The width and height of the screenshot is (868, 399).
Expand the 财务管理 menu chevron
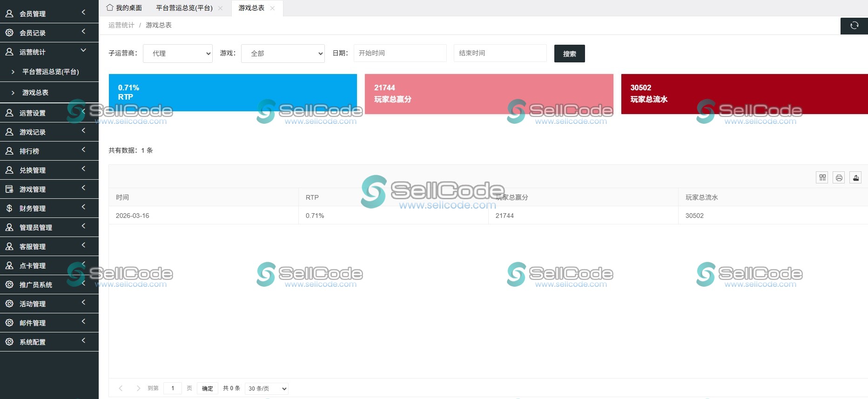pyautogui.click(x=83, y=207)
